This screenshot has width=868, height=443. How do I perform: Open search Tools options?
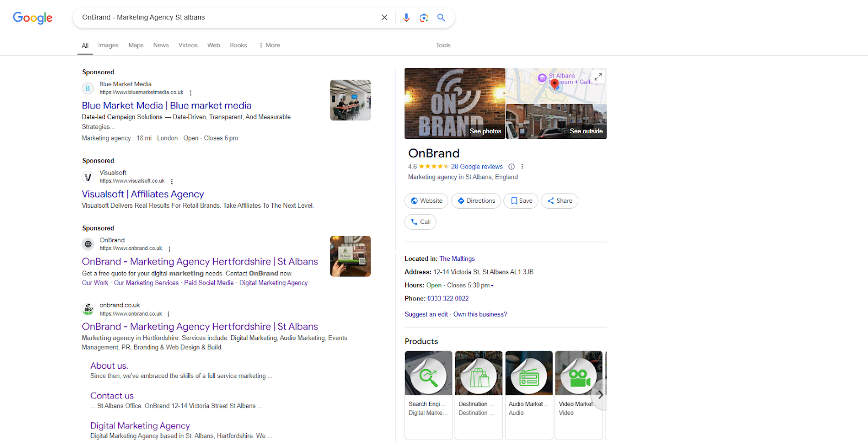[443, 45]
